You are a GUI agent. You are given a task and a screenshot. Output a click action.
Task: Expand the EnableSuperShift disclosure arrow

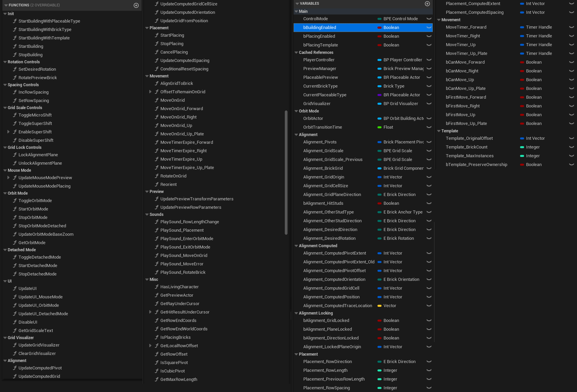tap(8, 132)
